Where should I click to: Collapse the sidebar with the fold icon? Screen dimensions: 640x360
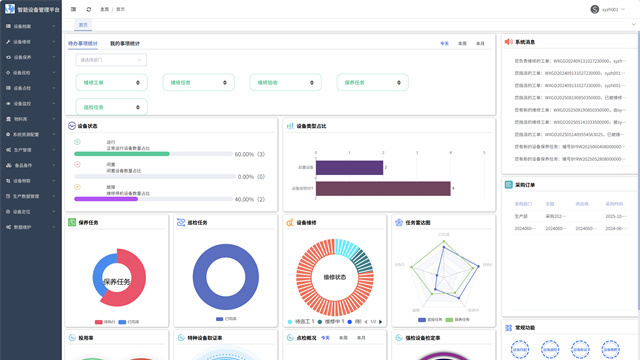pos(73,9)
